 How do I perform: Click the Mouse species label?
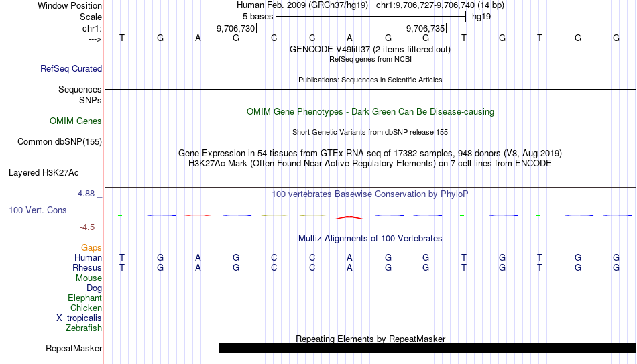pyautogui.click(x=89, y=278)
